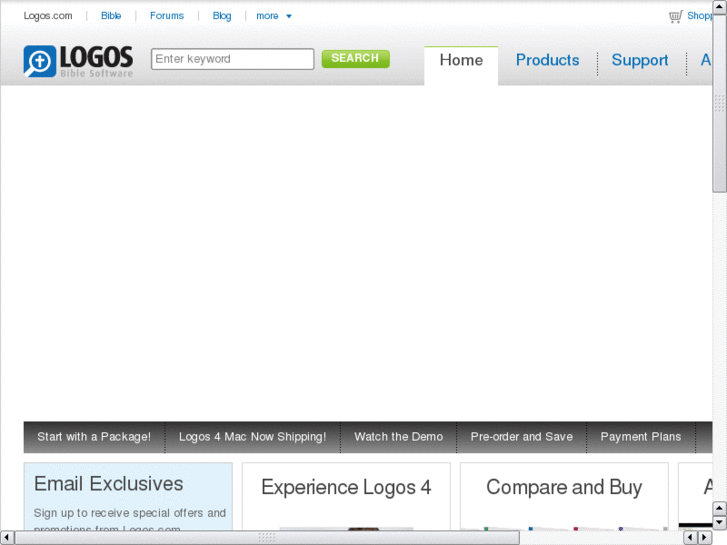The image size is (727, 545).
Task: Open Pre-order and Save item
Action: click(x=522, y=437)
